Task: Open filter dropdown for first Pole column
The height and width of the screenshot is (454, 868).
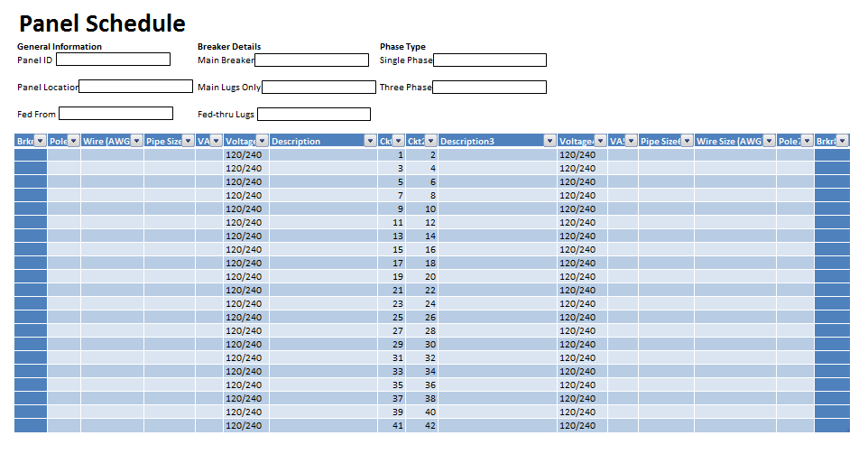Action: pos(73,141)
